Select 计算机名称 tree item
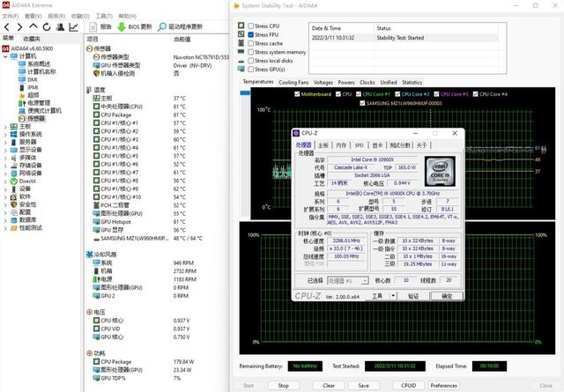The width and height of the screenshot is (564, 392). point(37,71)
